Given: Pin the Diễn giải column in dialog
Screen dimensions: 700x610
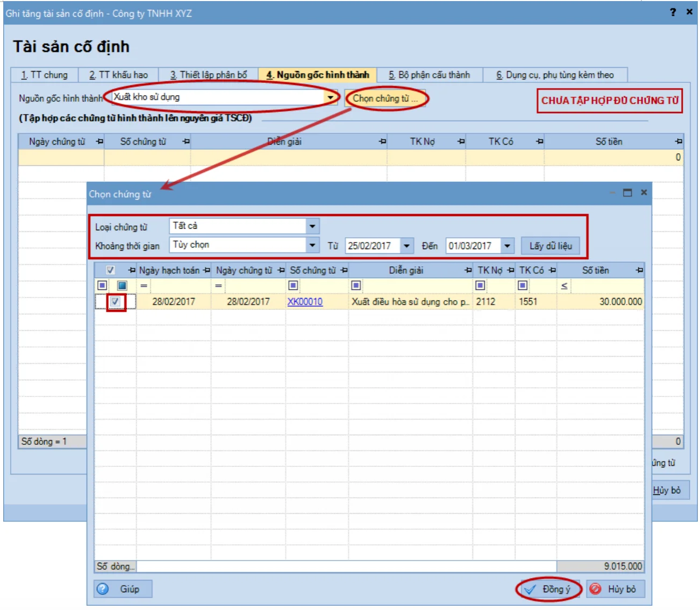Looking at the screenshot, I should 468,271.
